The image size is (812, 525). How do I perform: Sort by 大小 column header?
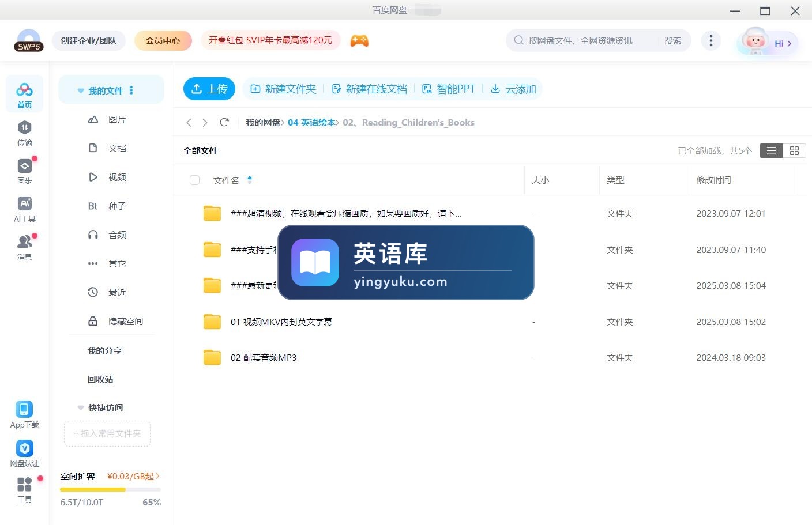540,180
